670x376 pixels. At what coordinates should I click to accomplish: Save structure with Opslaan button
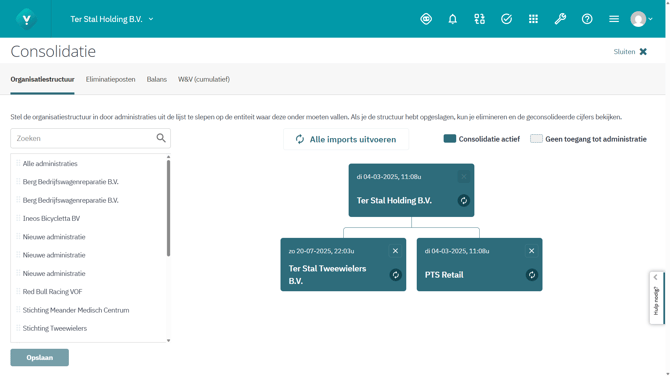(39, 358)
